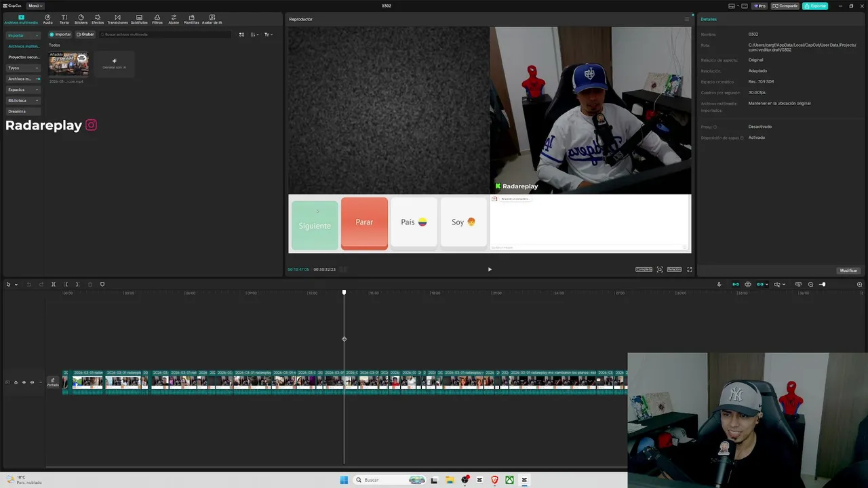Open the Filtros panel
The height and width of the screenshot is (488, 868).
(157, 19)
